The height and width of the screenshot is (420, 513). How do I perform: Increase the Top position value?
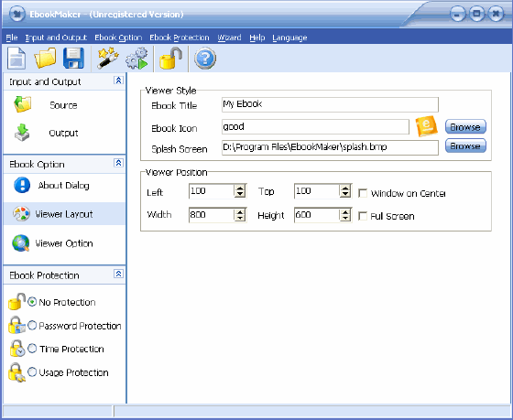[x=345, y=188]
